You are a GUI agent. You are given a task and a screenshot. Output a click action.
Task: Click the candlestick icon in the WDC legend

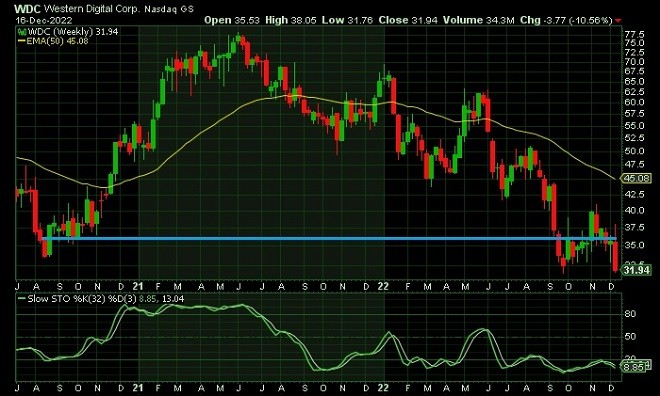click(22, 32)
